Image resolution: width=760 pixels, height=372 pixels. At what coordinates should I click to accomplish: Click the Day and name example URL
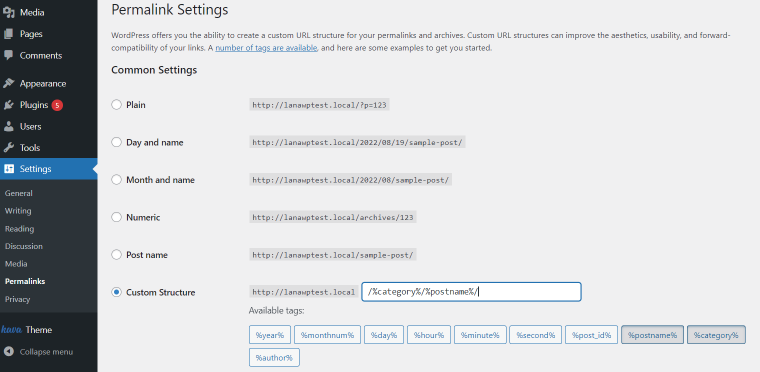357,143
